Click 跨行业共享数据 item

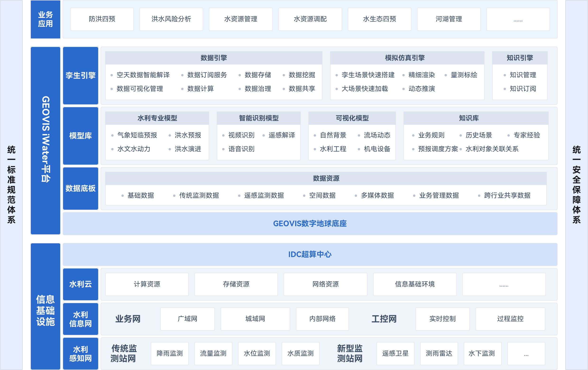tap(507, 195)
